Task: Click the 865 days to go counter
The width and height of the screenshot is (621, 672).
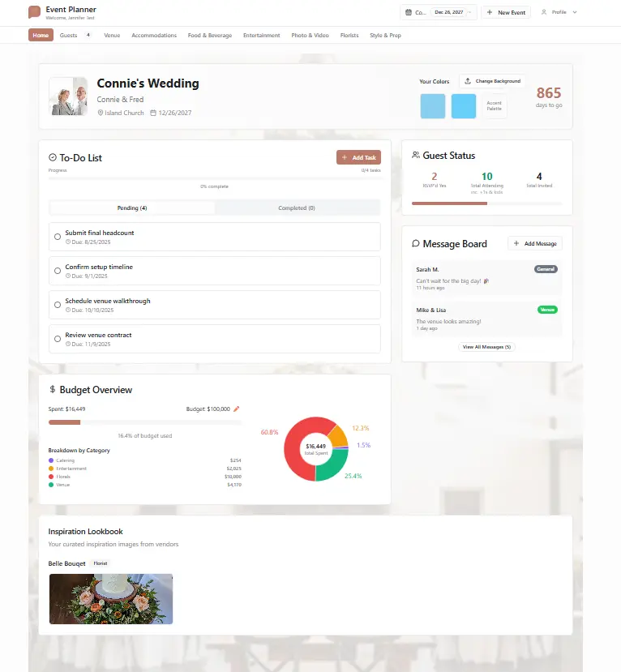Action: 549,97
